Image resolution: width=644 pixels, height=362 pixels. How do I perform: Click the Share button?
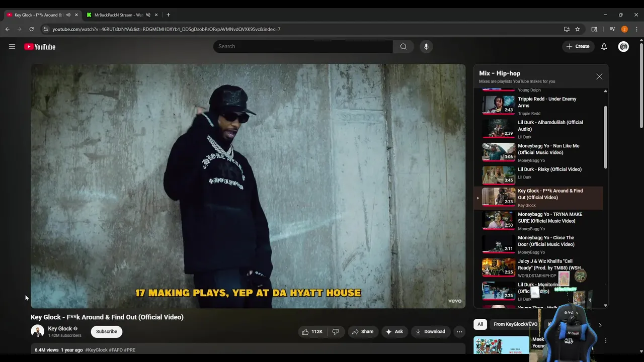point(362,331)
